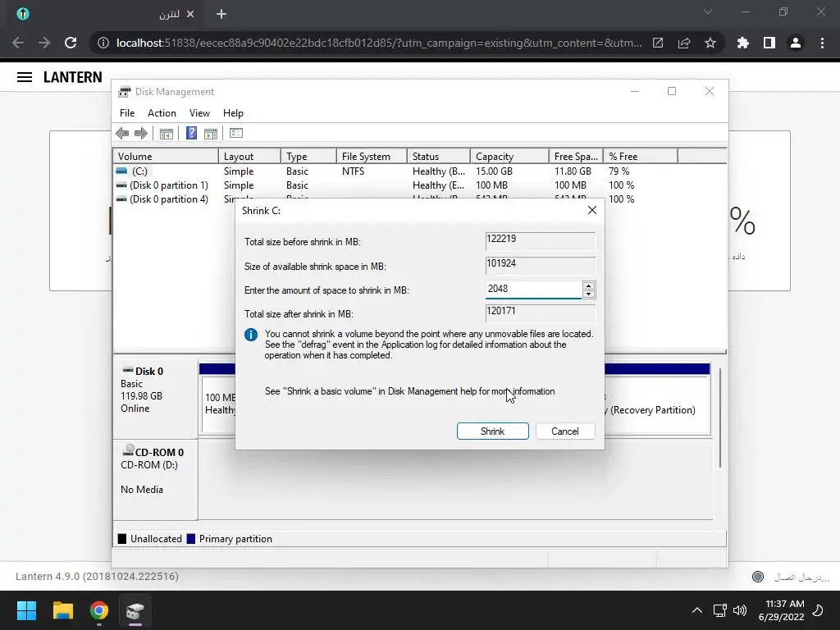This screenshot has height=630, width=840.
Task: Click the Properties/settings list toolbar icon
Action: [235, 133]
